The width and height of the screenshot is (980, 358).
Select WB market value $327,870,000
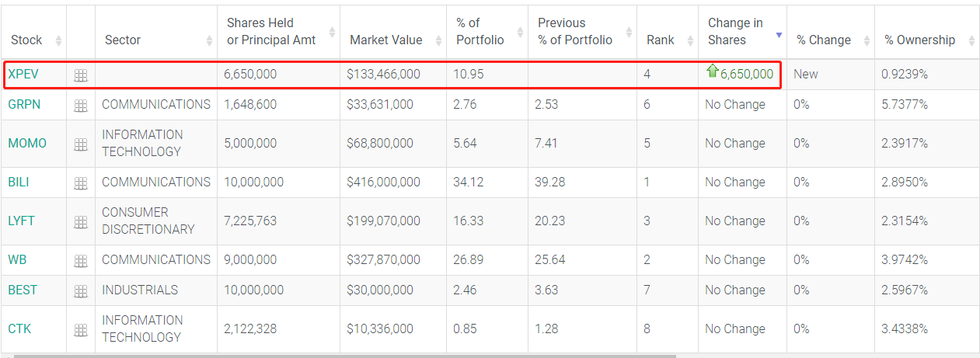383,259
